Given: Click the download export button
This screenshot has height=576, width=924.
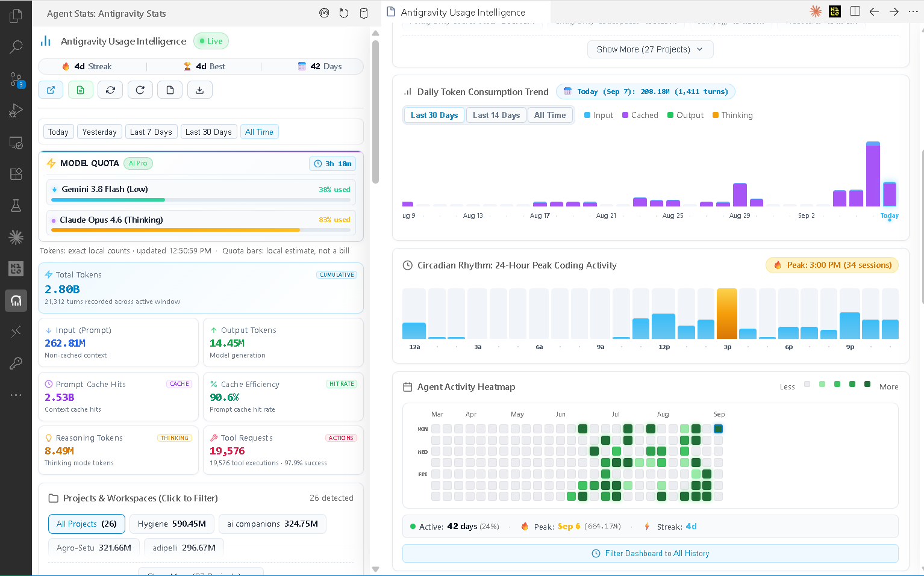Looking at the screenshot, I should 200,90.
